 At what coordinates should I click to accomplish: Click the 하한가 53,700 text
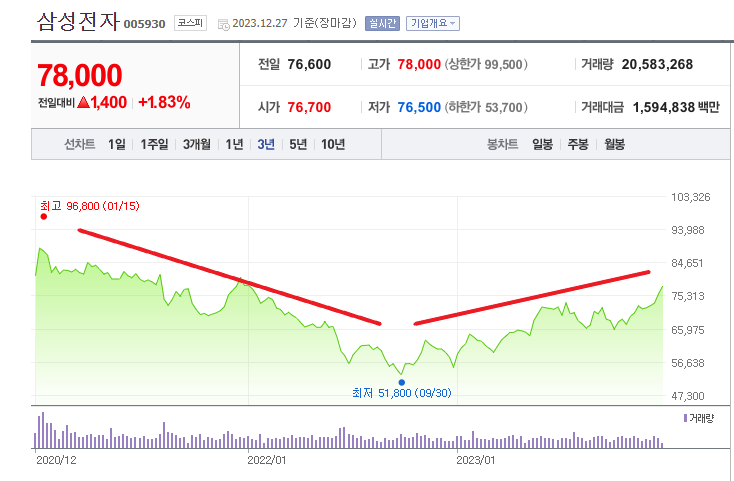[x=486, y=107]
